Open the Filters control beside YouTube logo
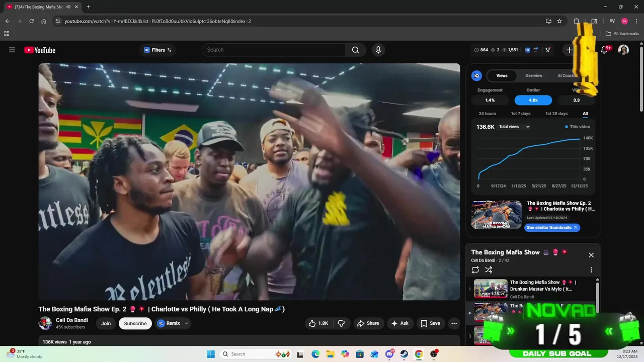Viewport: 644px width, 362px height. (x=158, y=50)
